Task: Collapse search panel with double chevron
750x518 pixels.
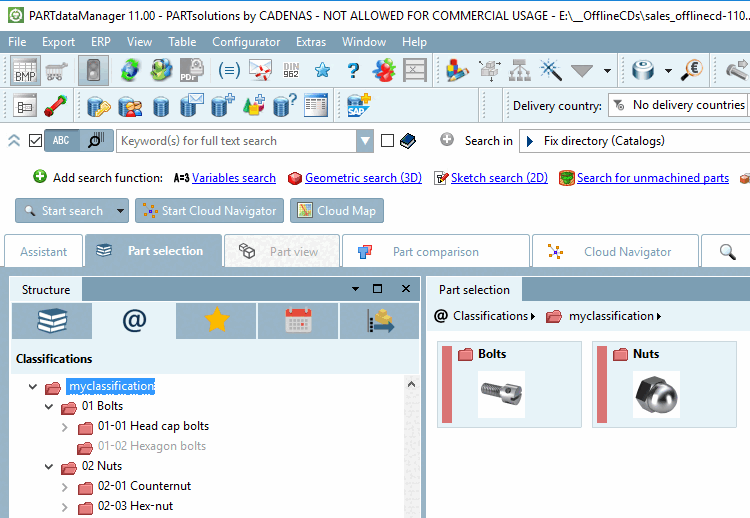Action: 14,141
